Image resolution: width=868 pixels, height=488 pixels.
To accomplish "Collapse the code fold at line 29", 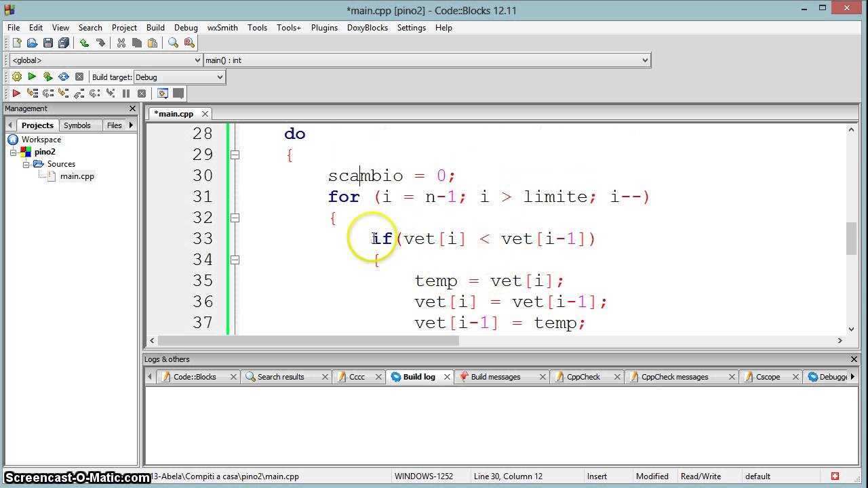I will pos(235,155).
